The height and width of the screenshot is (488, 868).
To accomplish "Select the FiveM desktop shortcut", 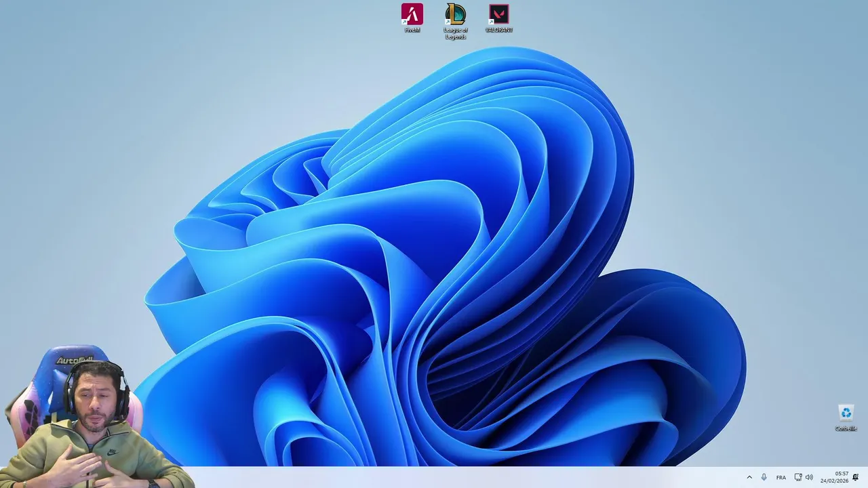I will coord(412,18).
